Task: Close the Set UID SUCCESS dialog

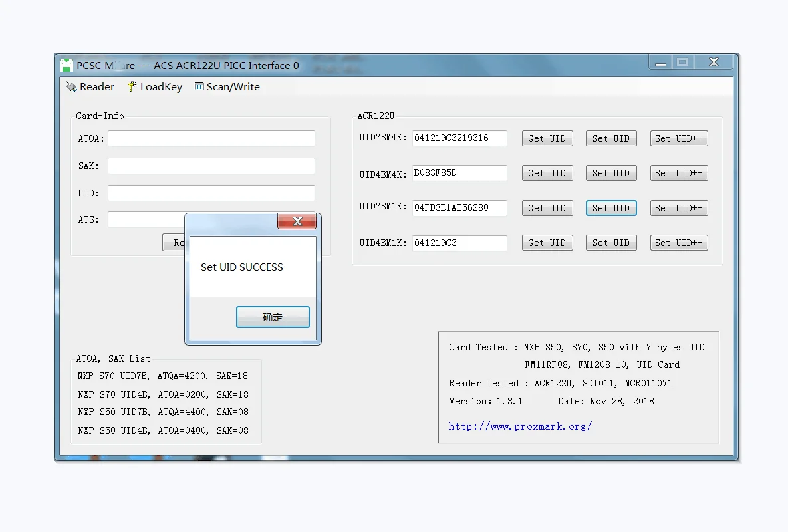Action: (297, 221)
